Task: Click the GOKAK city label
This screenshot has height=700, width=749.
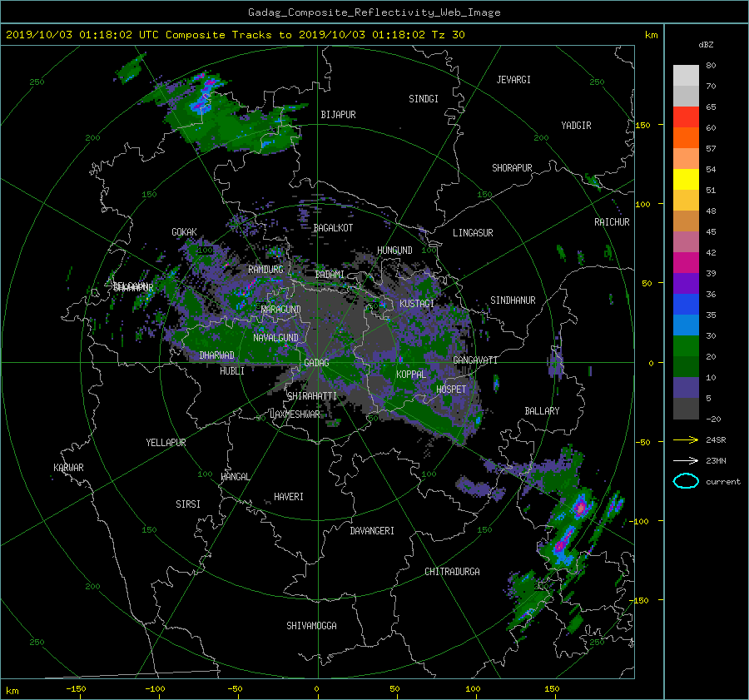Action: click(x=185, y=232)
